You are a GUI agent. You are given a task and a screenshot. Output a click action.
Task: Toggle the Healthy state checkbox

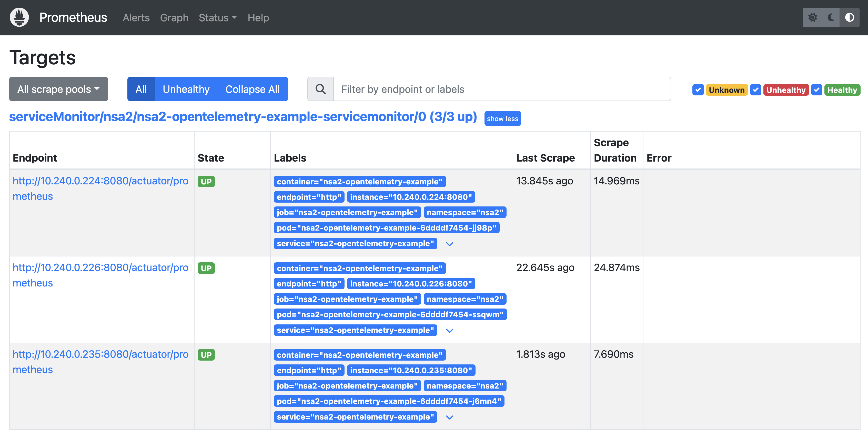tap(817, 90)
